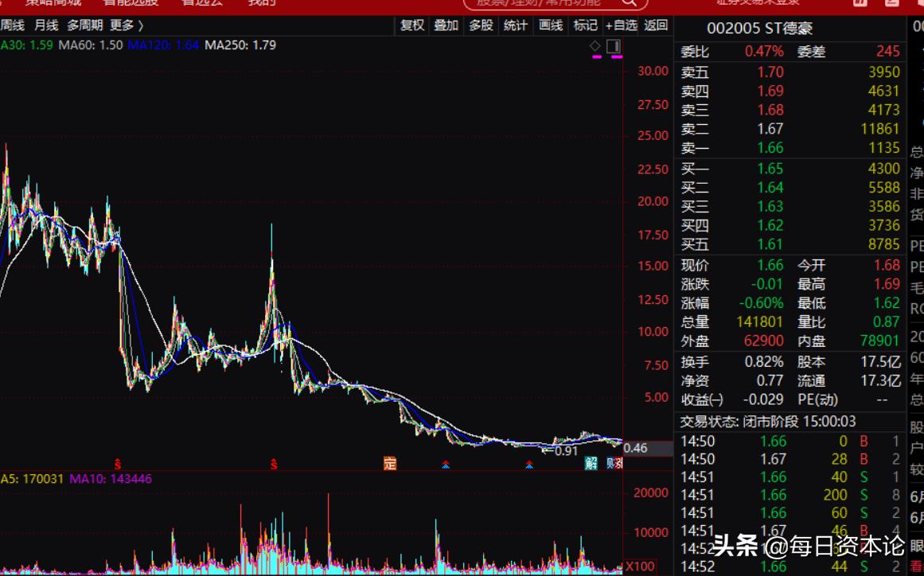Click the stock title 002005 ST德豪
924x576 pixels.
(759, 28)
